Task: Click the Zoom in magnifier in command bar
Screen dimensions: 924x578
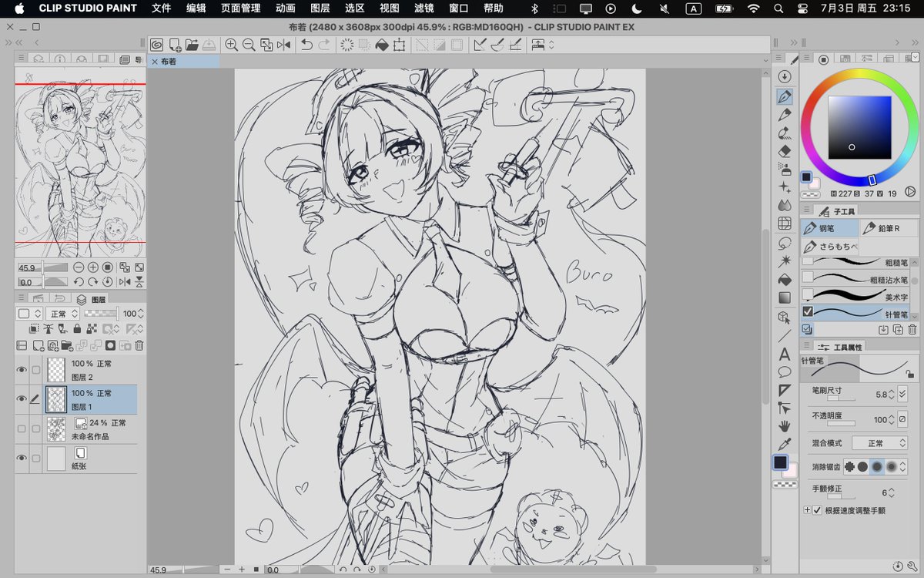Action: (x=231, y=45)
